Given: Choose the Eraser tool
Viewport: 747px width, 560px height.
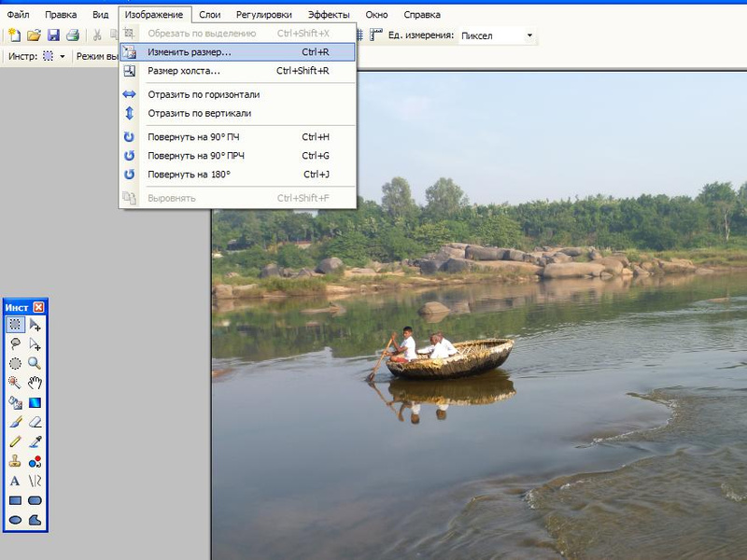Looking at the screenshot, I should [x=35, y=422].
